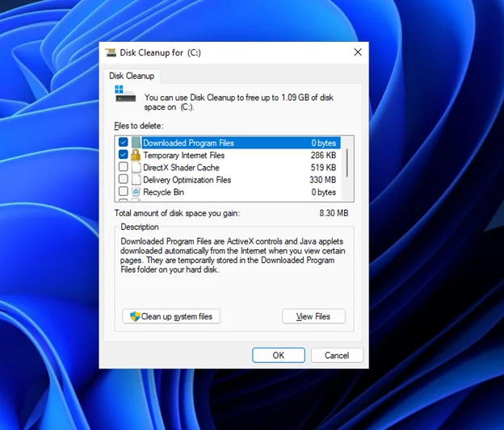The width and height of the screenshot is (504, 430).
Task: Click the Delivery Optimization Files file icon
Action: (x=136, y=180)
